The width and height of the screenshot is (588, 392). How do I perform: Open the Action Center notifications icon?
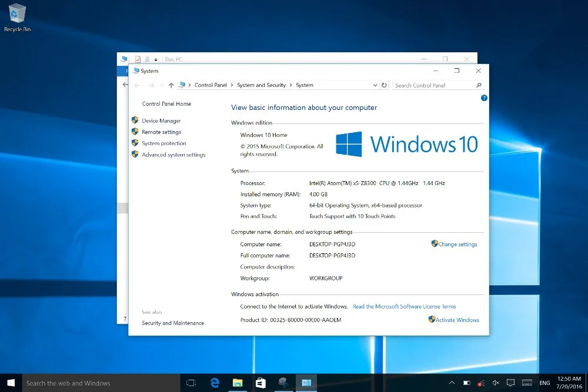pyautogui.click(x=510, y=383)
